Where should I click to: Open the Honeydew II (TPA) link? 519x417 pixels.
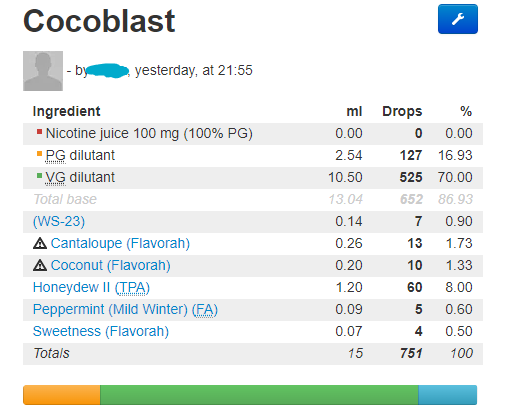click(91, 287)
